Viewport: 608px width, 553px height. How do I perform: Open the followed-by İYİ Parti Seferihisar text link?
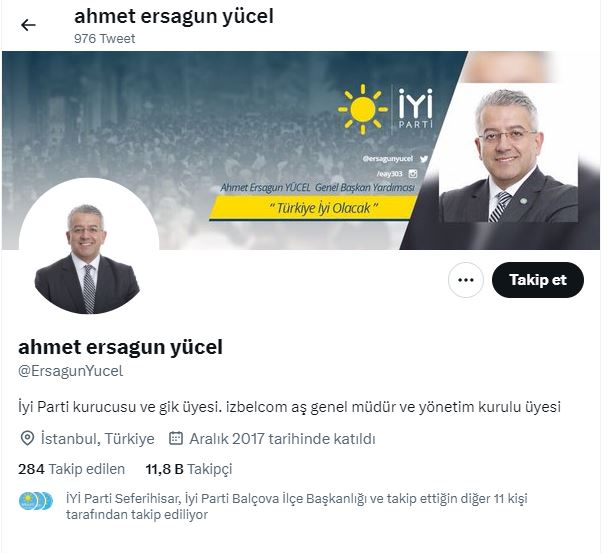pyautogui.click(x=123, y=498)
